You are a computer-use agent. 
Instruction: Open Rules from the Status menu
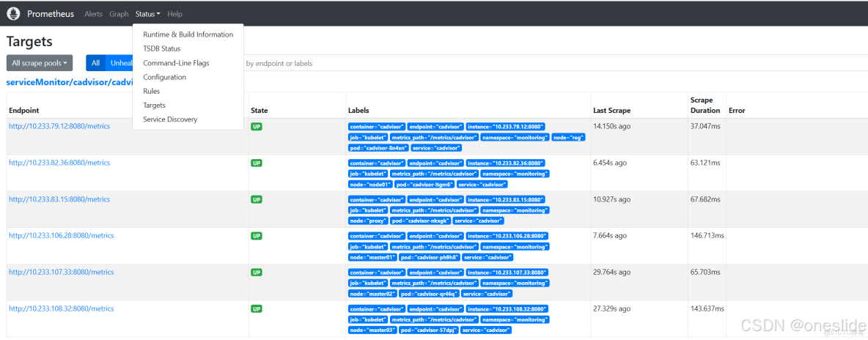pyautogui.click(x=188, y=91)
